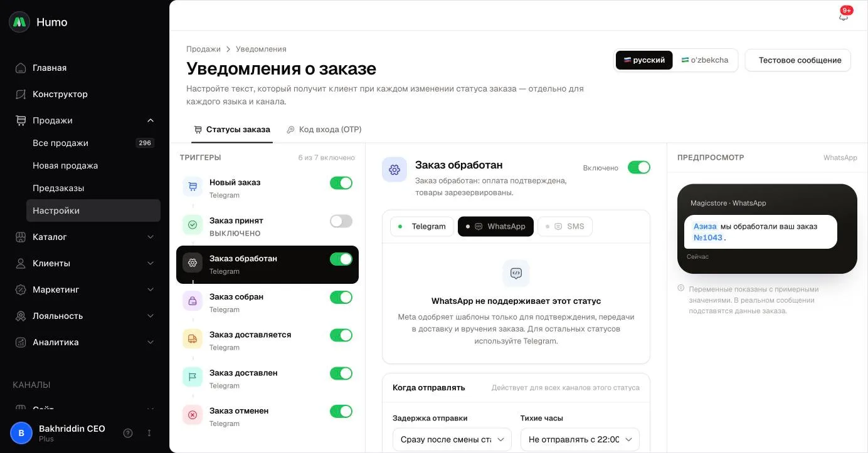Select русский language button
This screenshot has height=453, width=868.
click(x=644, y=60)
